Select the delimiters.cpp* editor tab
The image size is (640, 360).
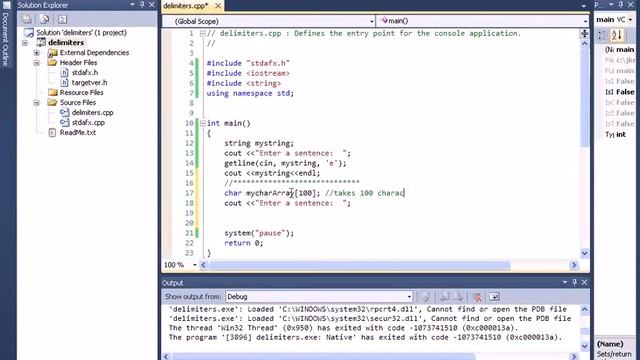tap(186, 6)
